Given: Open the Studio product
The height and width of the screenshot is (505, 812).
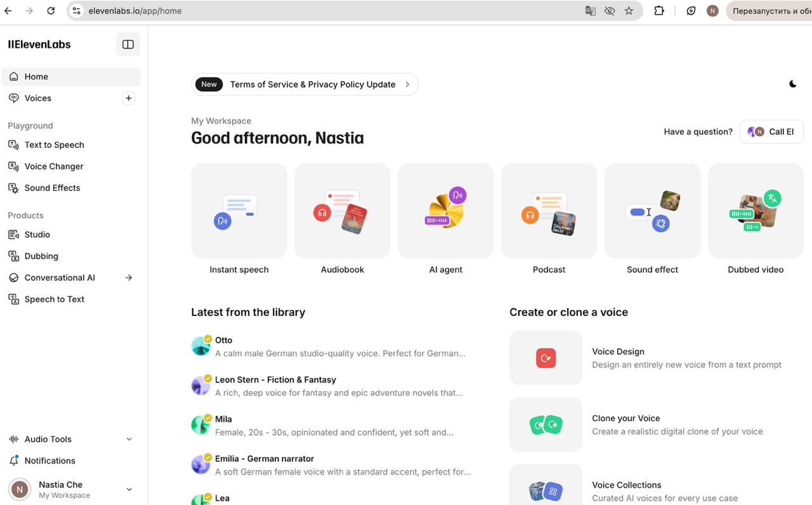Looking at the screenshot, I should coord(37,235).
